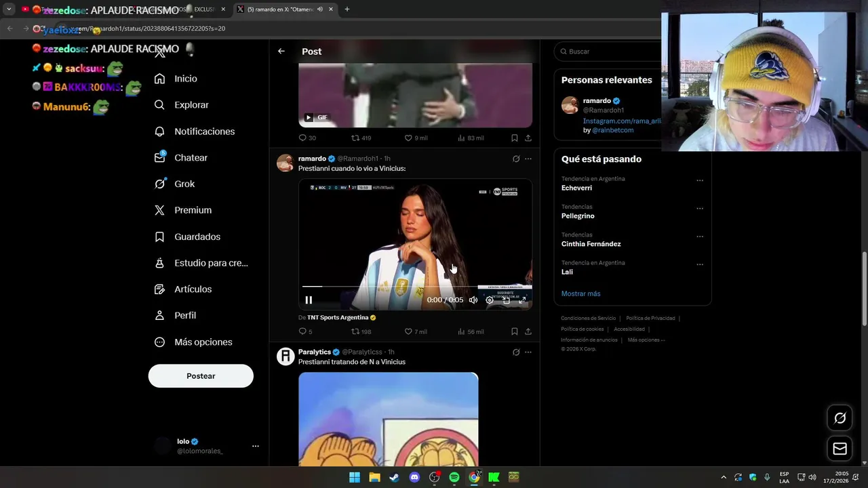The width and height of the screenshot is (868, 488).
Task: Open the rainbetcom mention link
Action: [612, 130]
